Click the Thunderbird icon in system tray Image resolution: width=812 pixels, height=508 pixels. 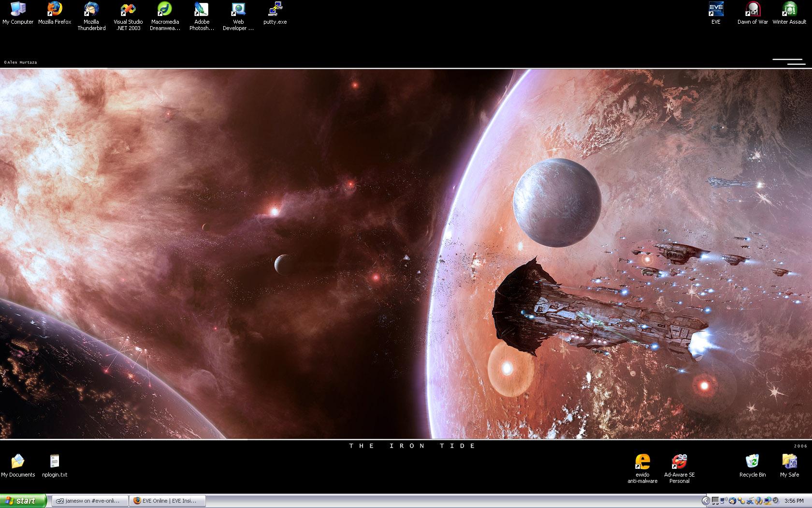pos(732,501)
